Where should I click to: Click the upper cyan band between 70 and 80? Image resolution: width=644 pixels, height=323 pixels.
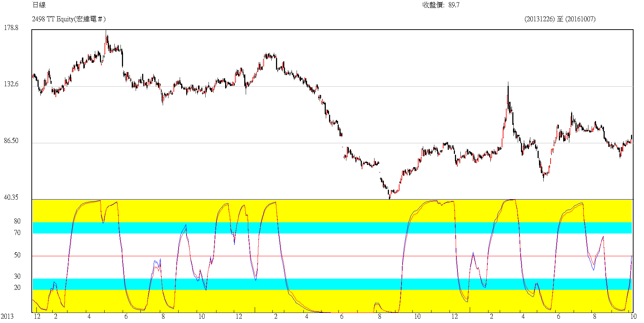[332, 228]
